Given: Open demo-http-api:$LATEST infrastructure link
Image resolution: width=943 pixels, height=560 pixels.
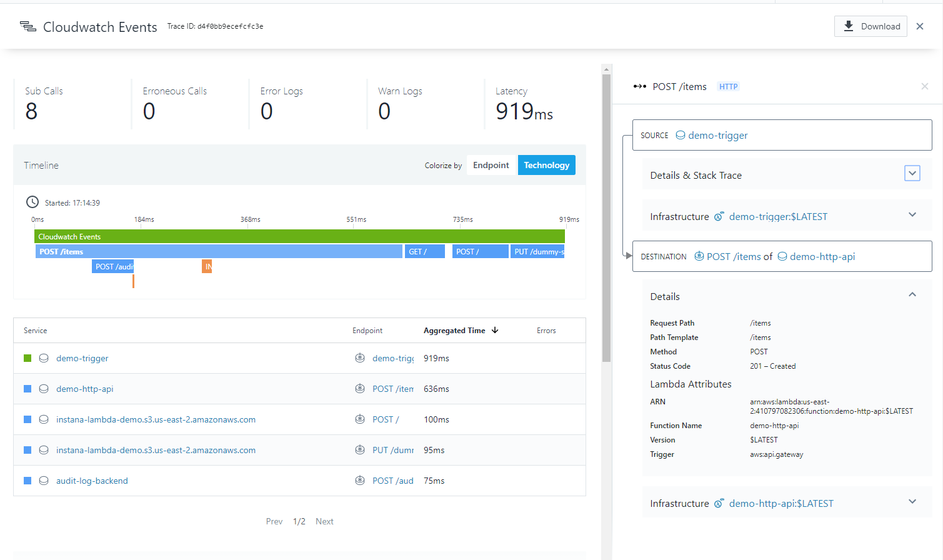Looking at the screenshot, I should coord(781,503).
